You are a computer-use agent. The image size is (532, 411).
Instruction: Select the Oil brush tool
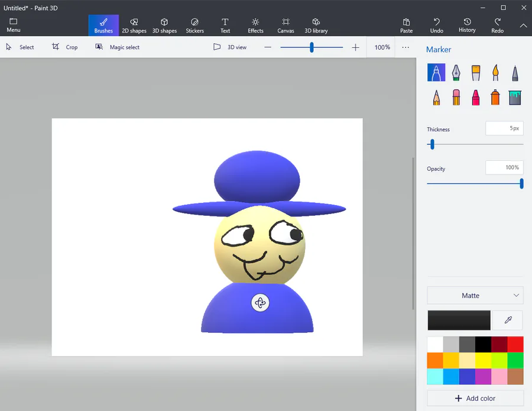pos(476,72)
